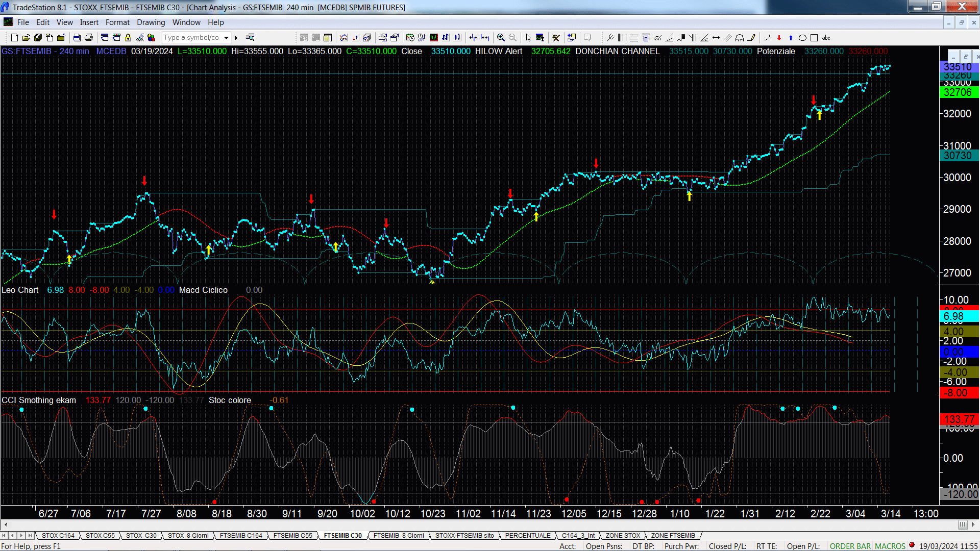The width and height of the screenshot is (980, 551).
Task: Click the green 32706 price axis label
Action: click(x=958, y=92)
